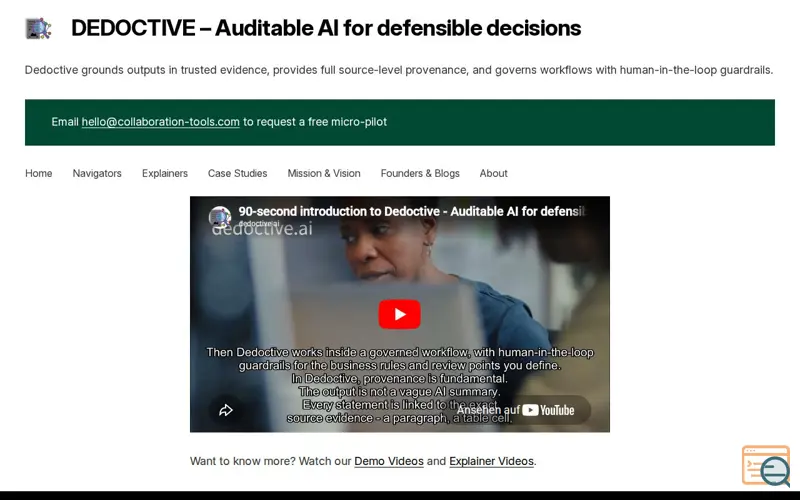Click the 'to request a free micro-pilot' text

click(x=315, y=122)
